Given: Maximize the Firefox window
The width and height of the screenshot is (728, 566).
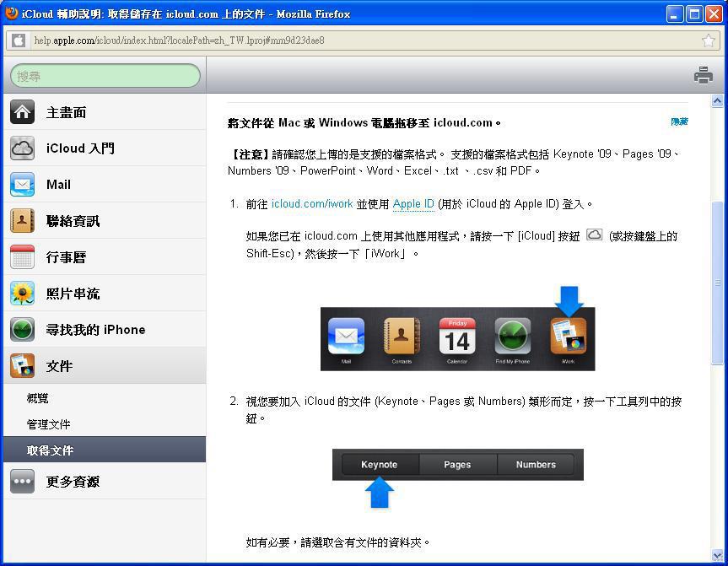Looking at the screenshot, I should pos(694,14).
